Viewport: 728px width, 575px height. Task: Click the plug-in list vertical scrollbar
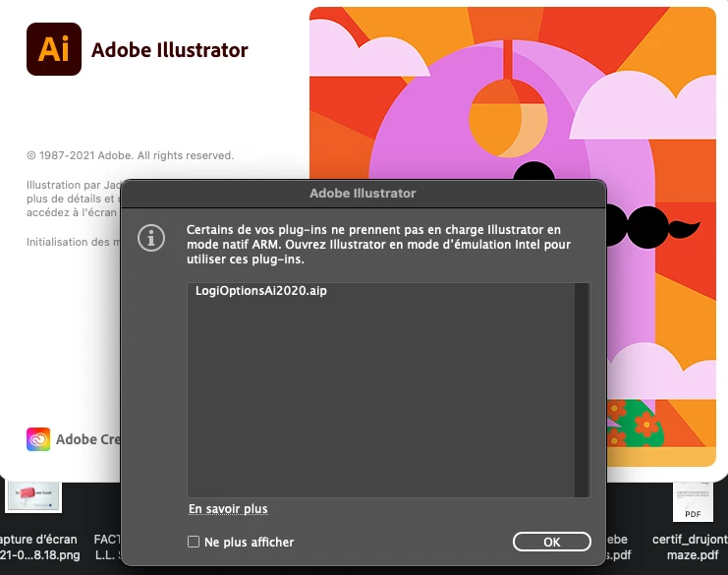(x=582, y=389)
